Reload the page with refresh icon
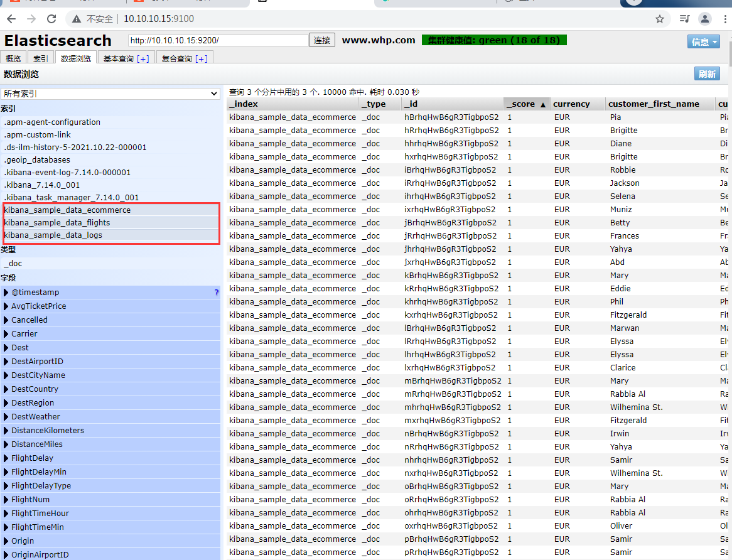 51,19
